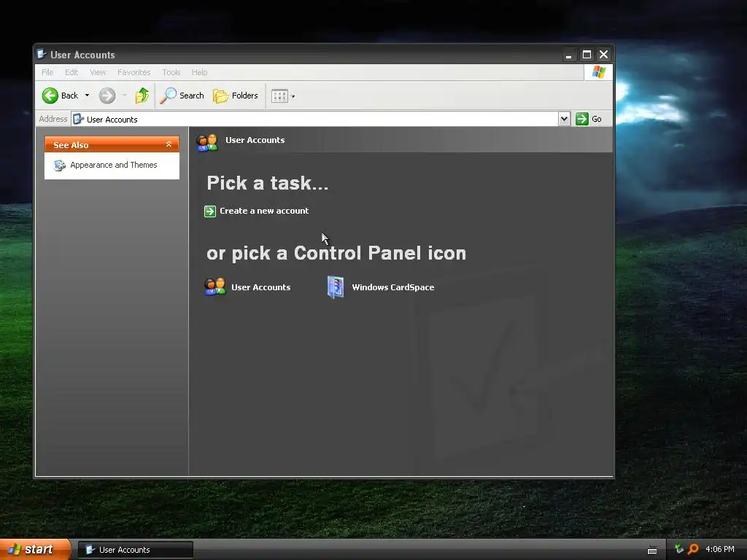Click the keyboard icon in taskbar
The height and width of the screenshot is (560, 747).
point(652,550)
